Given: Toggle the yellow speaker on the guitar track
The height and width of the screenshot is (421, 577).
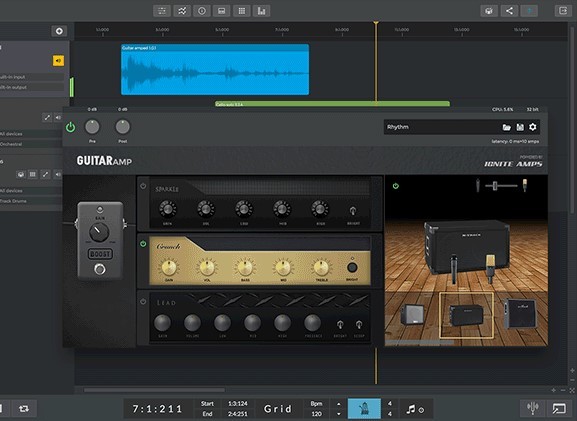Looking at the screenshot, I should coord(59,61).
